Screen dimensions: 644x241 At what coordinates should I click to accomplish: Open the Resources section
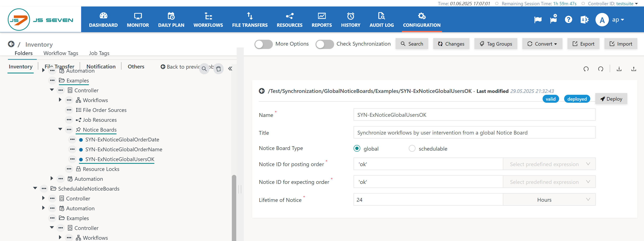pyautogui.click(x=290, y=20)
